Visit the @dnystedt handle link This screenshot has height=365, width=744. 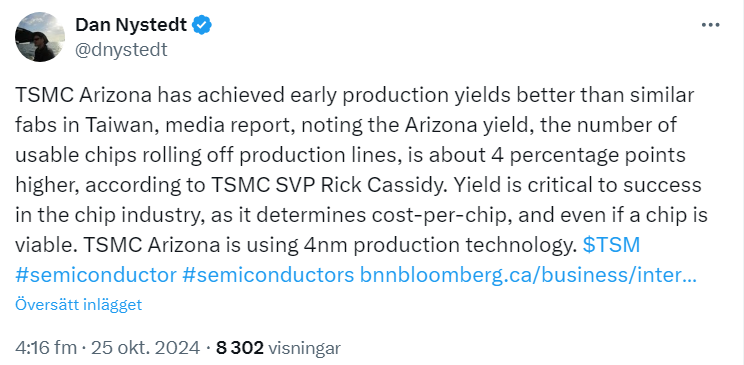[x=121, y=49]
